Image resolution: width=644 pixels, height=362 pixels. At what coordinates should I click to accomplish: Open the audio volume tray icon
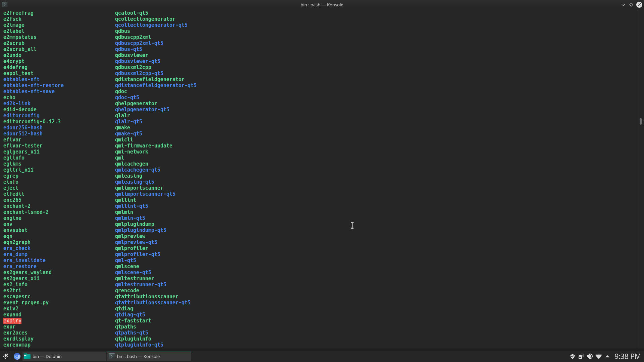click(590, 356)
